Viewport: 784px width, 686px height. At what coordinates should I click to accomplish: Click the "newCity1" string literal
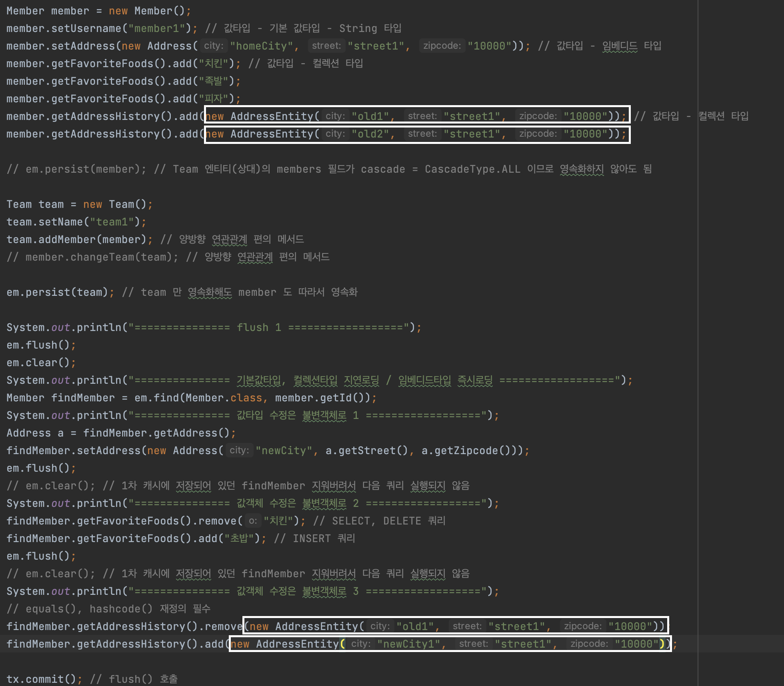409,644
